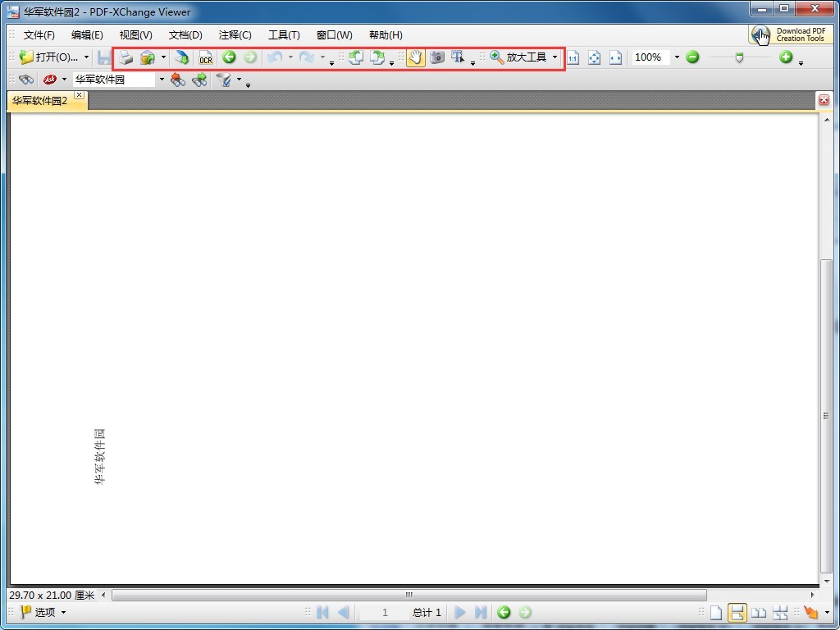Select the Hand tool
The height and width of the screenshot is (630, 840).
click(x=416, y=57)
